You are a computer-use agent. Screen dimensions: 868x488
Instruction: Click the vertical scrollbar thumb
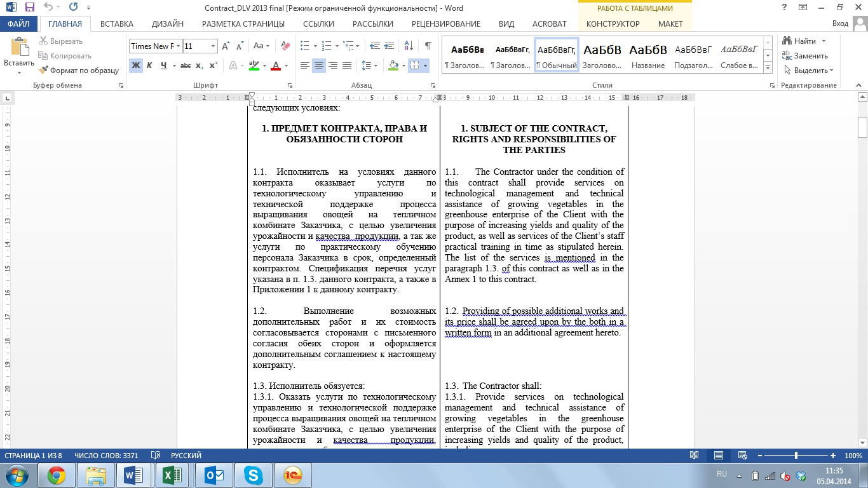(862, 127)
